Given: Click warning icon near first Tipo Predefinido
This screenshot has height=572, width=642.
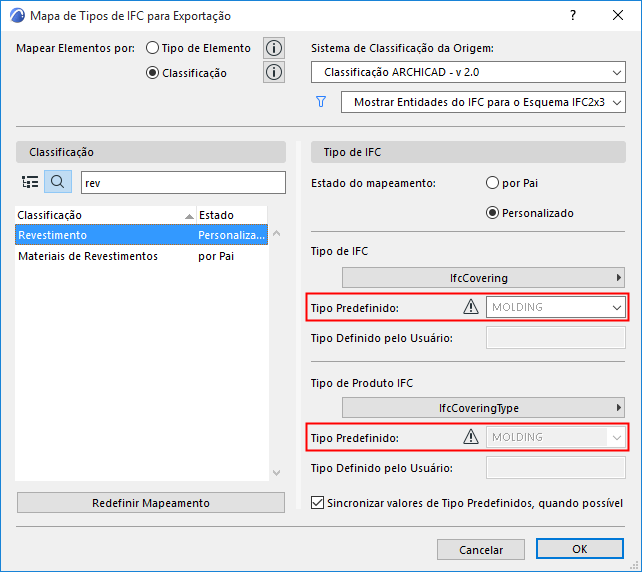Looking at the screenshot, I should point(470,307).
